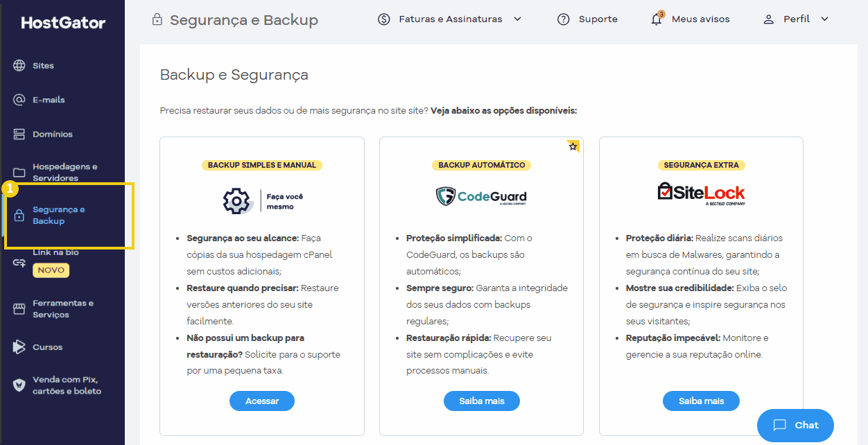Click the text 'Veja abaixo as opções disponíveis:'

[x=504, y=111]
